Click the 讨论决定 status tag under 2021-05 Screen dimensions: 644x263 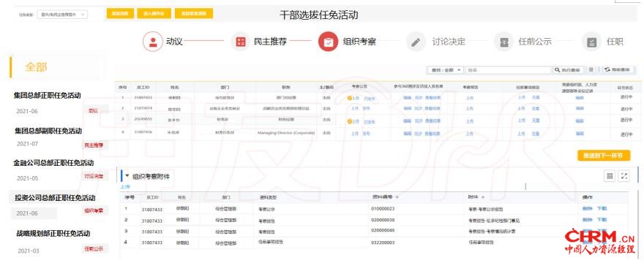(x=94, y=176)
